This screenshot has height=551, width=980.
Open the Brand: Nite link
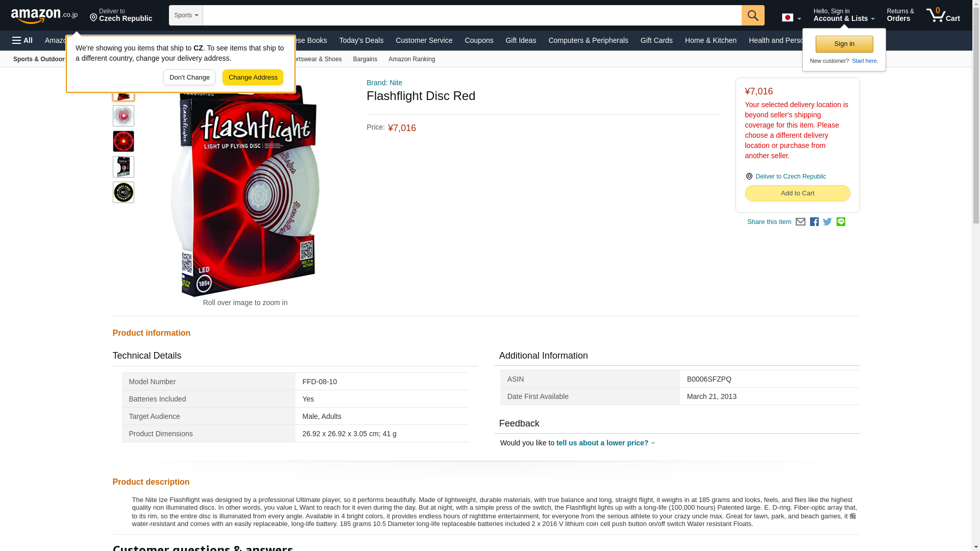(384, 83)
